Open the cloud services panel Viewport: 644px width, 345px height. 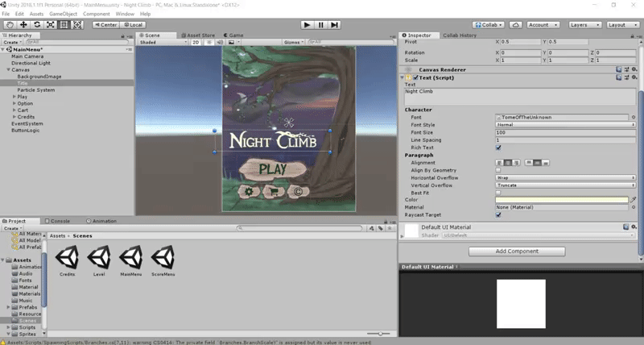(516, 25)
